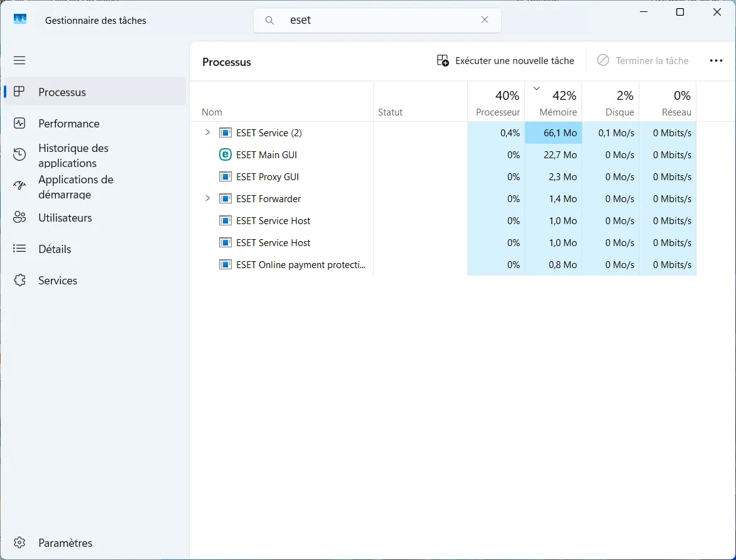Sort by Processeur column header
This screenshot has width=736, height=560.
pyautogui.click(x=496, y=102)
